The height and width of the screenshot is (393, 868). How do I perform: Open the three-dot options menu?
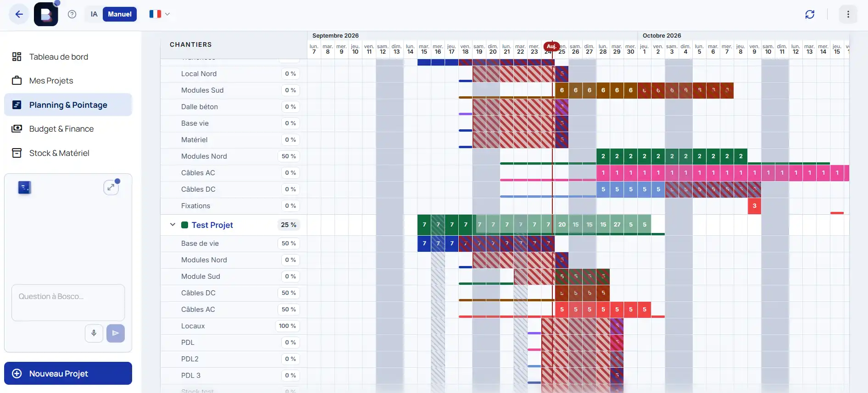(x=848, y=14)
